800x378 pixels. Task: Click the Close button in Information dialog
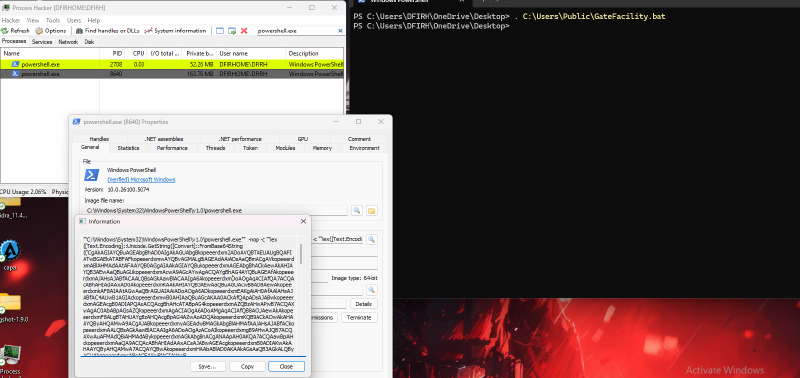286,366
